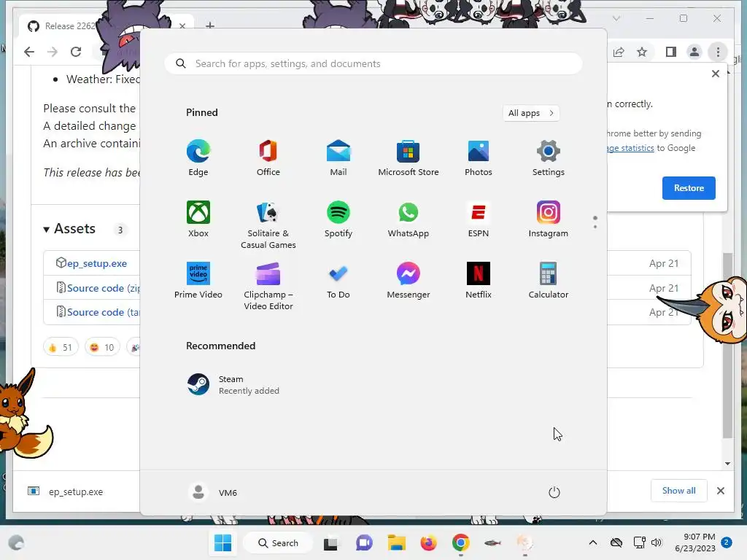Click the thumbs up 51 reaction

[61, 347]
